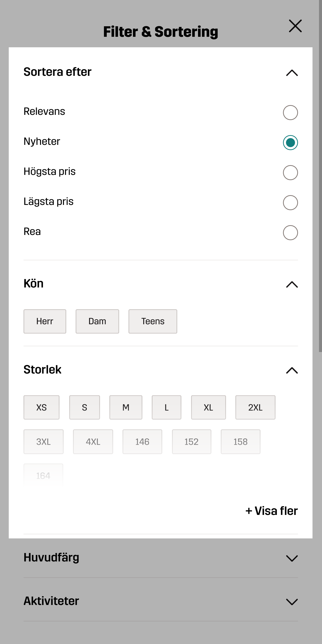Image resolution: width=322 pixels, height=644 pixels.
Task: Select size 2XL
Action: point(255,408)
